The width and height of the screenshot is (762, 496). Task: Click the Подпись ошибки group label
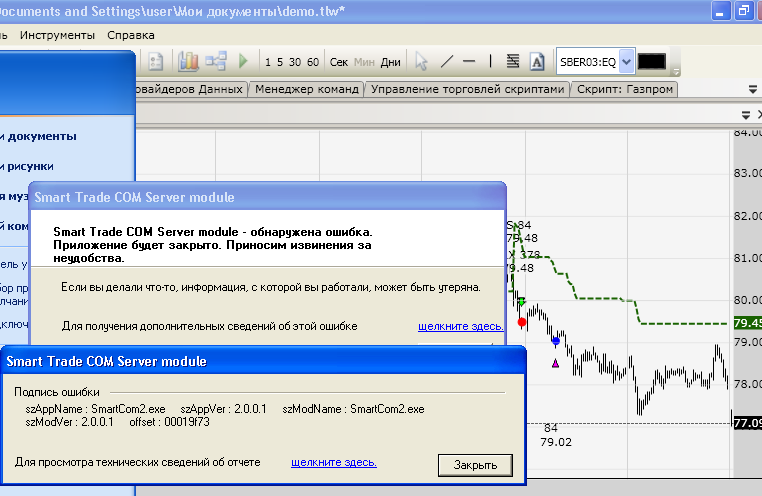pyautogui.click(x=57, y=392)
